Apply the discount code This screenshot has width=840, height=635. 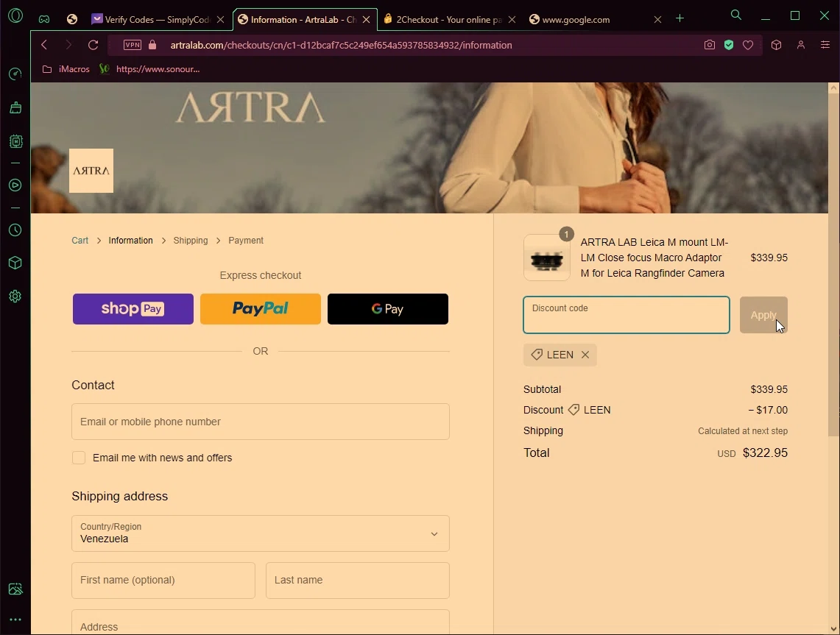763,315
